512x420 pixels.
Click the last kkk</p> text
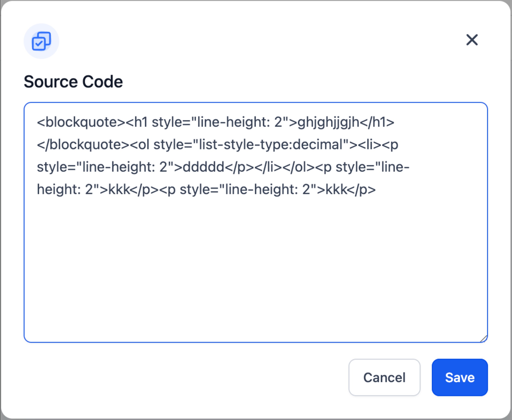tap(351, 189)
